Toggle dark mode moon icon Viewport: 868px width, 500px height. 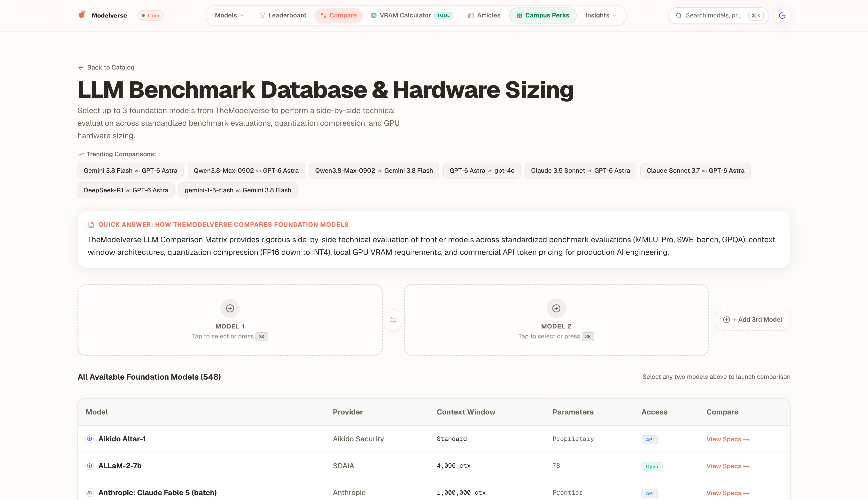coord(782,16)
